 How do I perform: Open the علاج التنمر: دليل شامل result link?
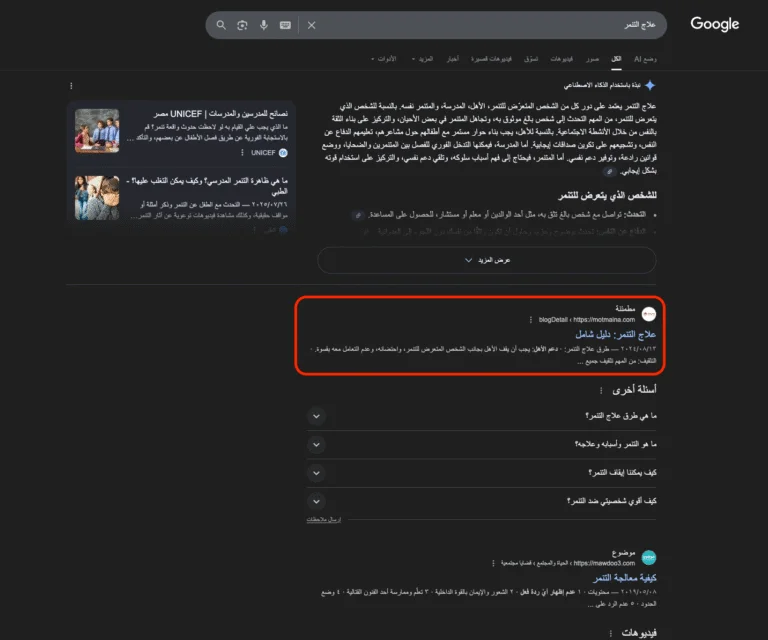click(x=615, y=334)
